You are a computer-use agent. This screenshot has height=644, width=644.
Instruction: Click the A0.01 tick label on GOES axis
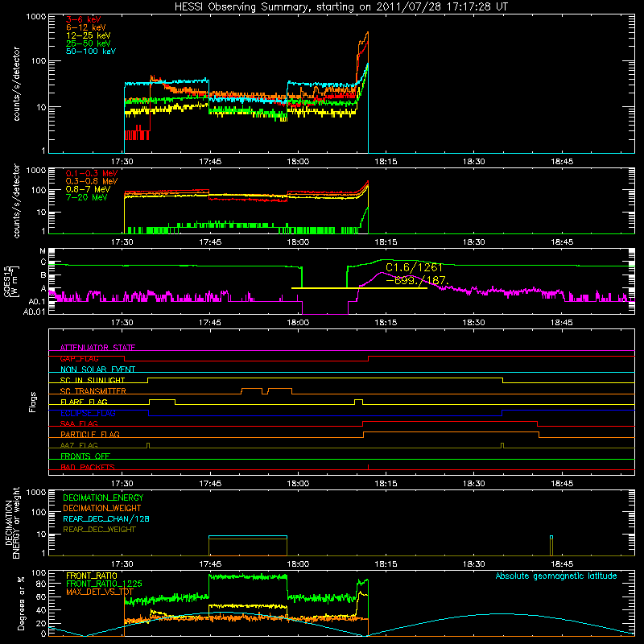35,312
